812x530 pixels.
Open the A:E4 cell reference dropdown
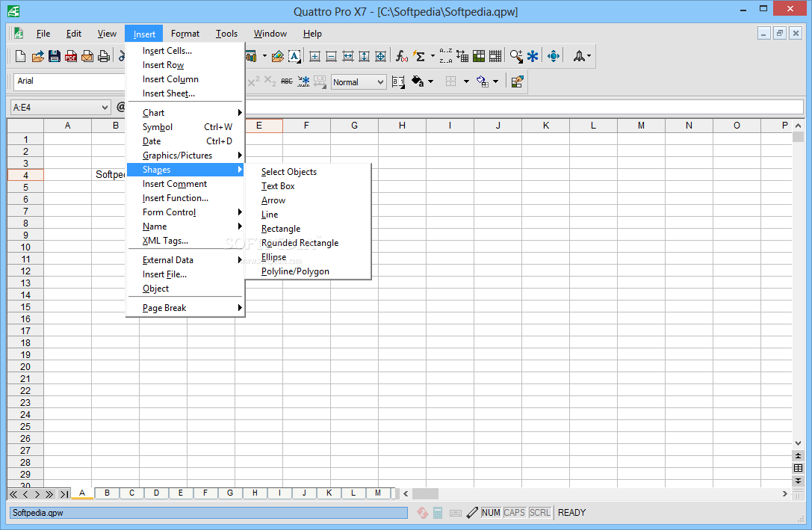(x=105, y=107)
